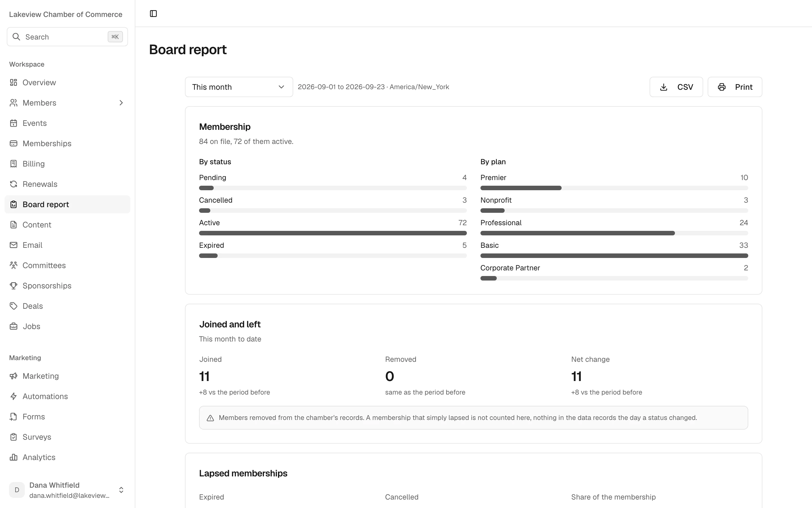Click the ⌘K shortcut badge

pyautogui.click(x=115, y=37)
